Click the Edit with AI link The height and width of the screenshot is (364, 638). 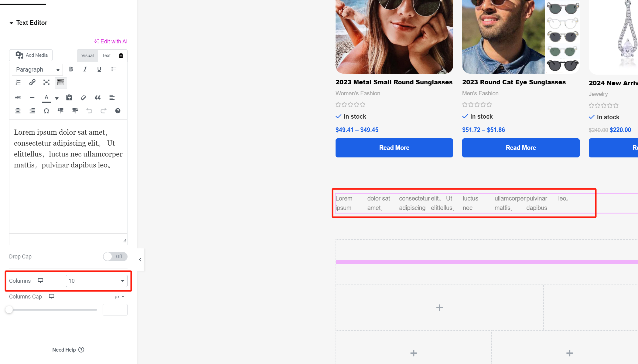pyautogui.click(x=111, y=42)
